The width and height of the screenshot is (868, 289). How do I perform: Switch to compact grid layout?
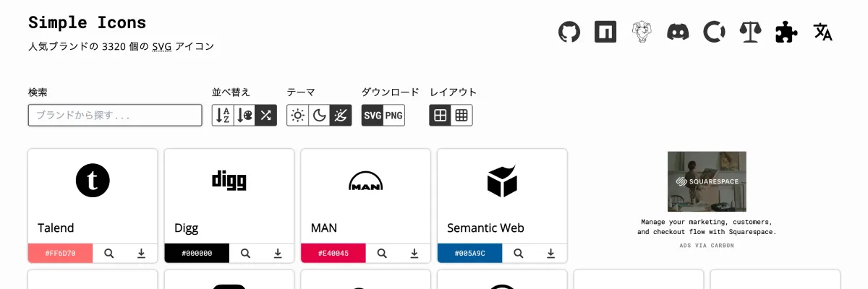[462, 116]
